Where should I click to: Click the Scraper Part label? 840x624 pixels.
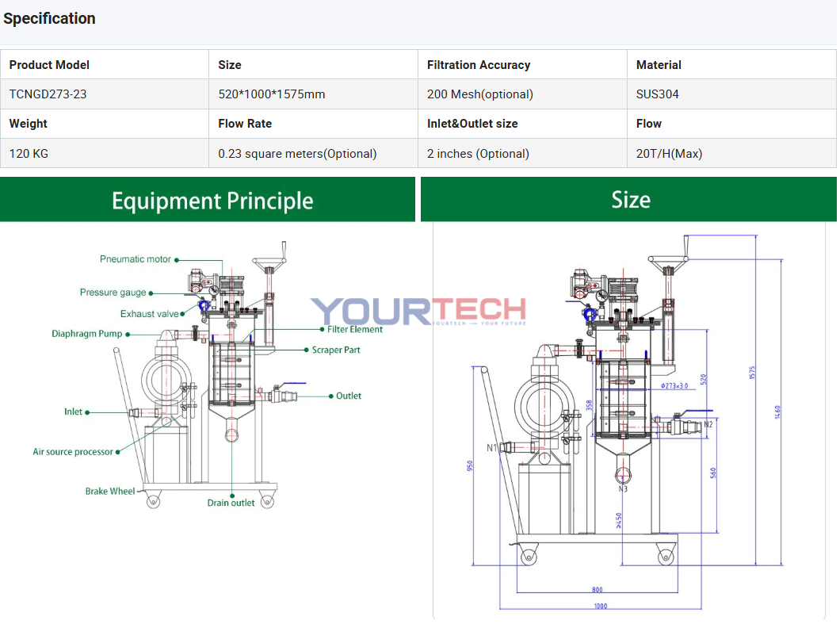tap(336, 350)
